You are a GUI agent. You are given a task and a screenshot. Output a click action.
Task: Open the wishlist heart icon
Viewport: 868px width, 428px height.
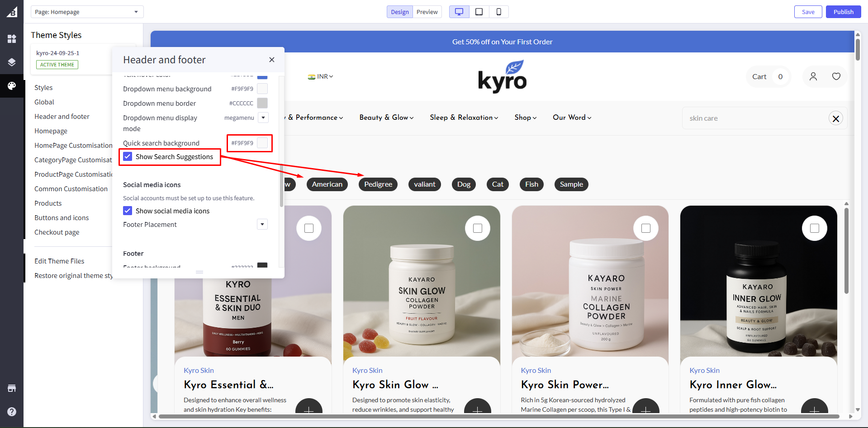836,76
